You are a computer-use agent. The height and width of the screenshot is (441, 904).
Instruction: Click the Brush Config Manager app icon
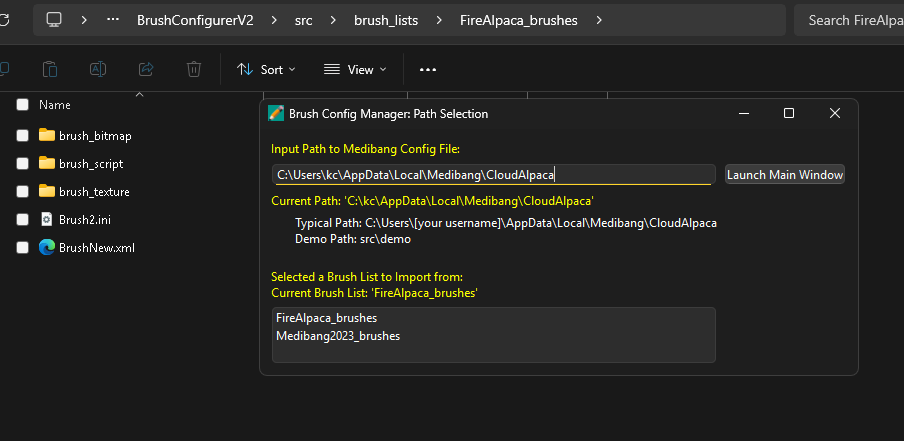coord(276,114)
